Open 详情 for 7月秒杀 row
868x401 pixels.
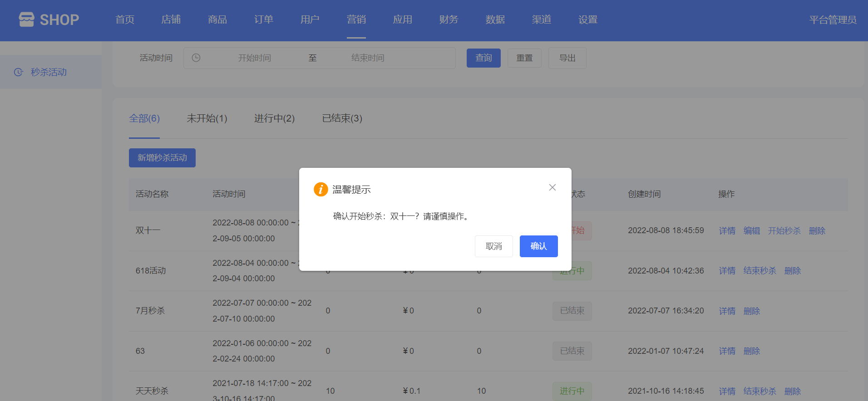pos(727,311)
